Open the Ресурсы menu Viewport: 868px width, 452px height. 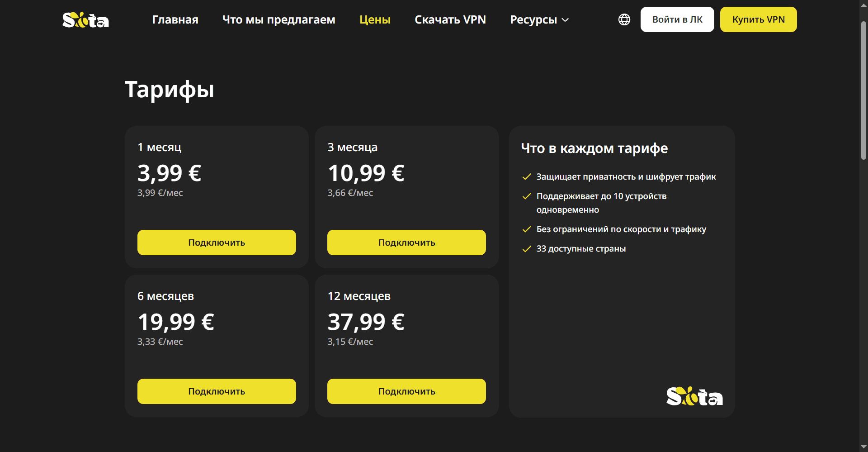point(539,19)
